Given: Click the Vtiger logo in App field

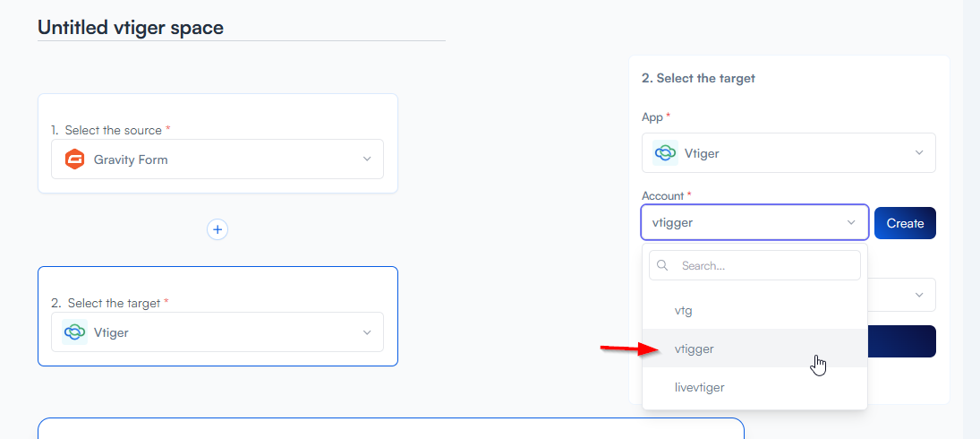Looking at the screenshot, I should coord(665,153).
